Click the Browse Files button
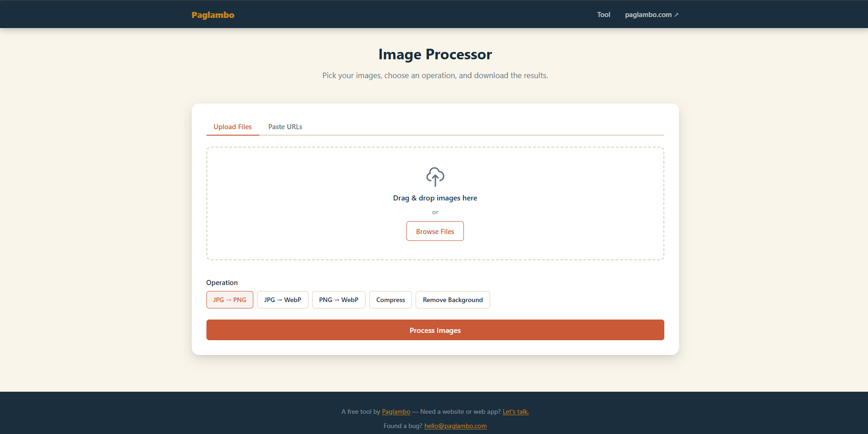This screenshot has height=434, width=868. pyautogui.click(x=435, y=231)
